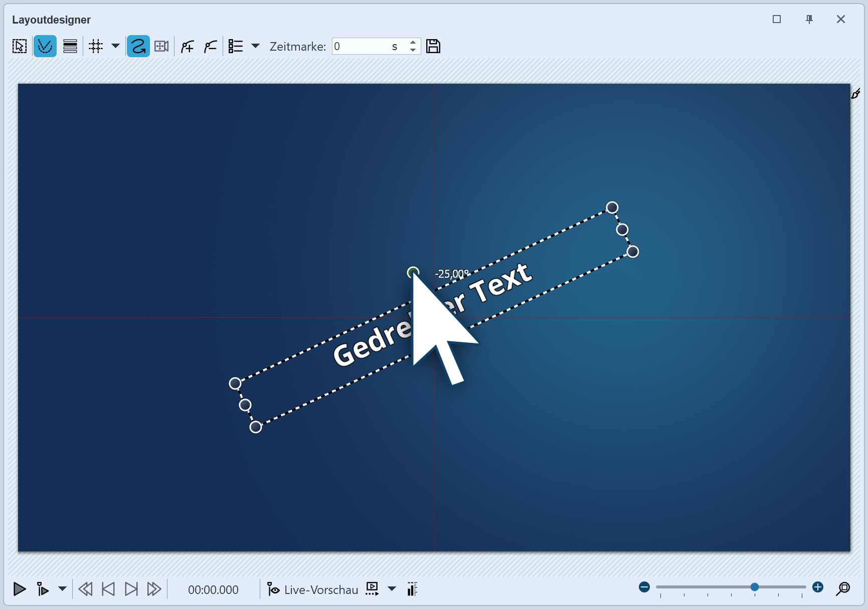Add a new motion path keyframe
The height and width of the screenshot is (609, 868).
click(187, 46)
